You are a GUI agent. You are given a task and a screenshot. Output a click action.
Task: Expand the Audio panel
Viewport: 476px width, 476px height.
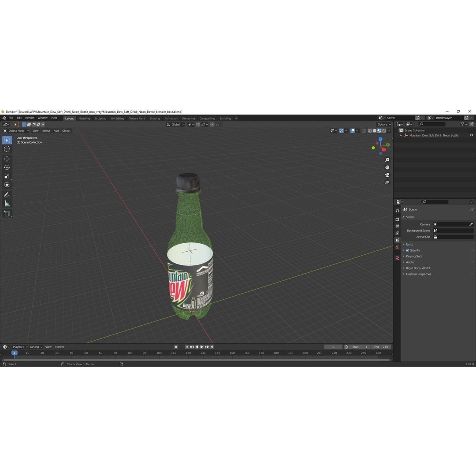click(410, 262)
